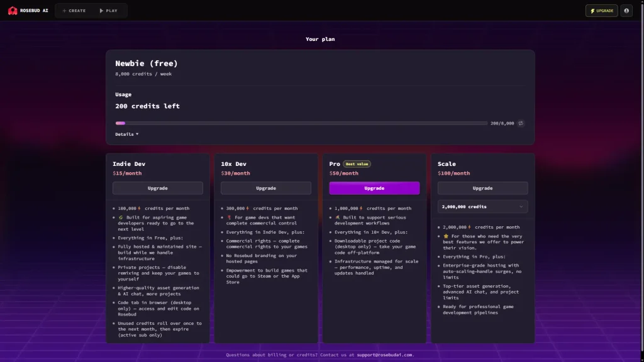
Task: Click the rose emoji in the 10x Dev plan
Action: (x=229, y=217)
